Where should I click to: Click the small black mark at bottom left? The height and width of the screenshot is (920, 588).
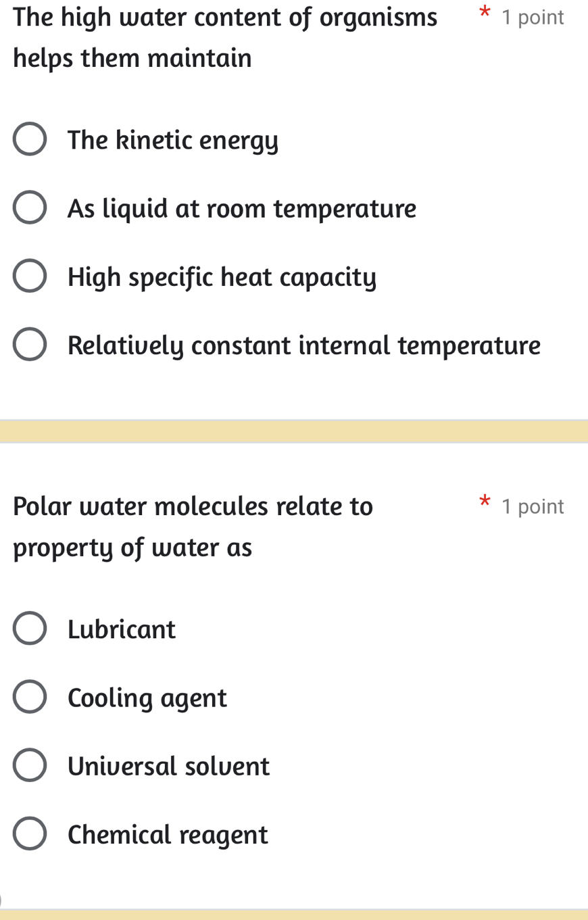click(3, 901)
